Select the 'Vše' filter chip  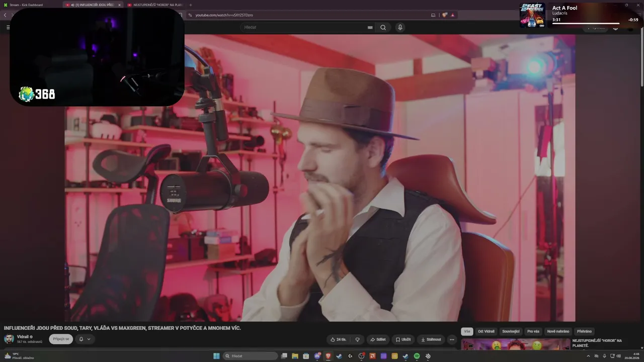click(467, 331)
